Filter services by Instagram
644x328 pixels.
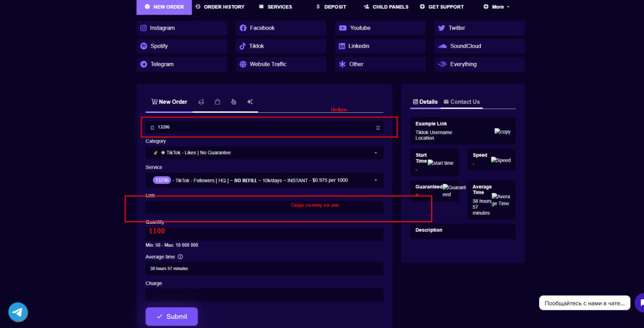pos(182,28)
